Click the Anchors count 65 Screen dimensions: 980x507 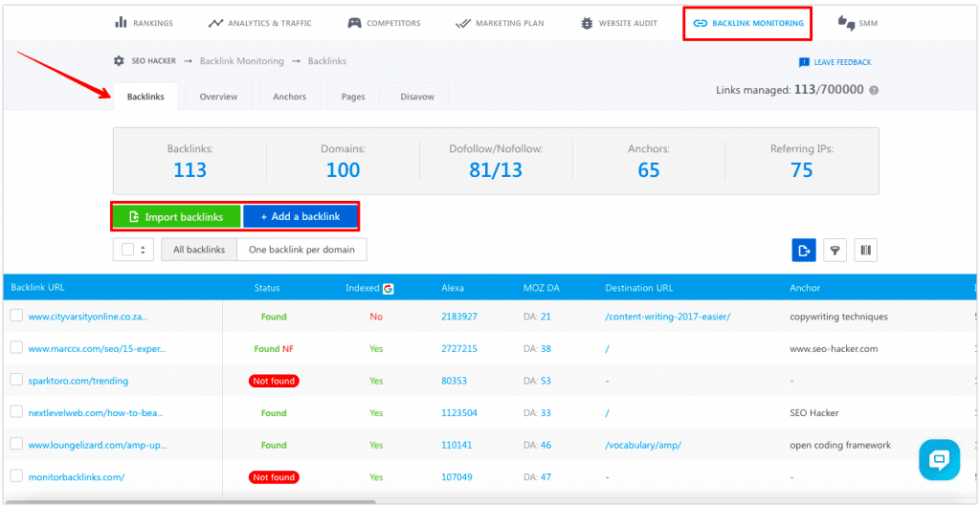click(649, 169)
